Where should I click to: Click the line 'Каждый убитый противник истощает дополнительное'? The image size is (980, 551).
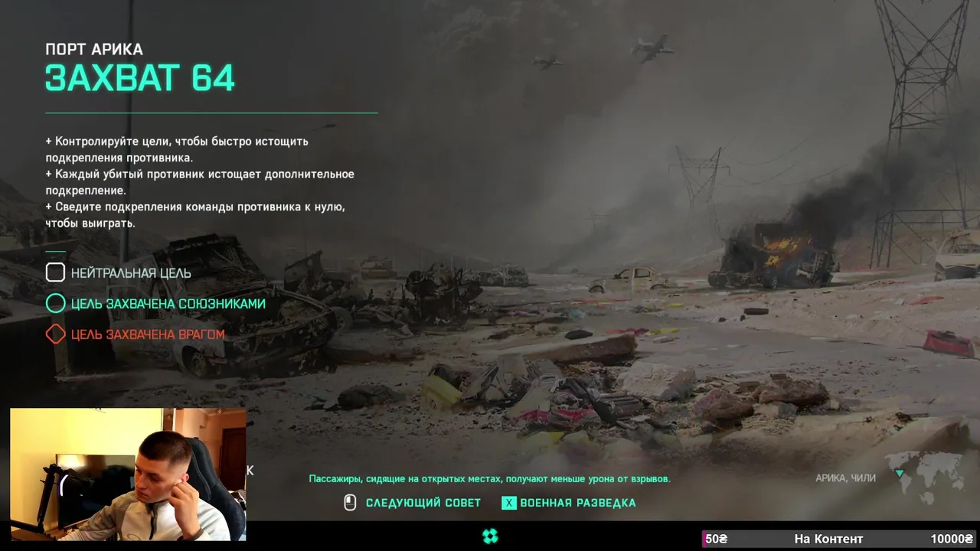[200, 174]
